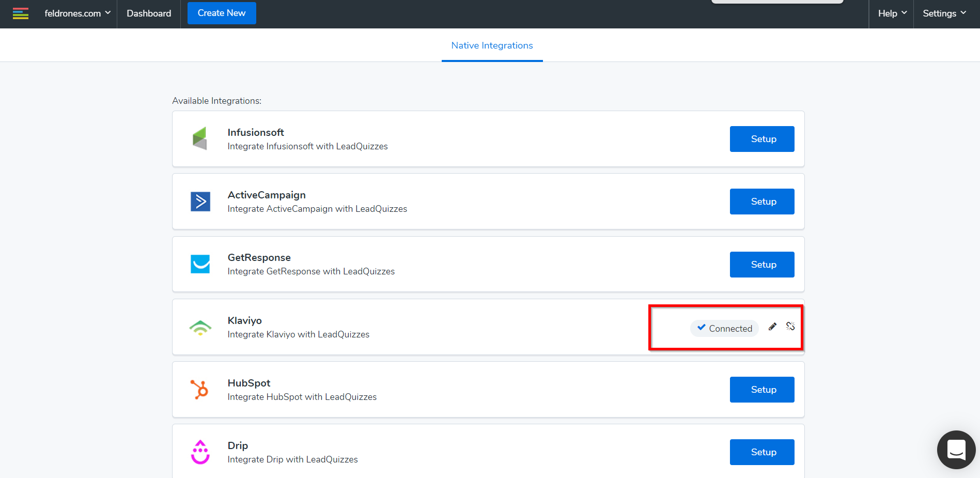Click the Infusionsoft integration title

click(256, 132)
